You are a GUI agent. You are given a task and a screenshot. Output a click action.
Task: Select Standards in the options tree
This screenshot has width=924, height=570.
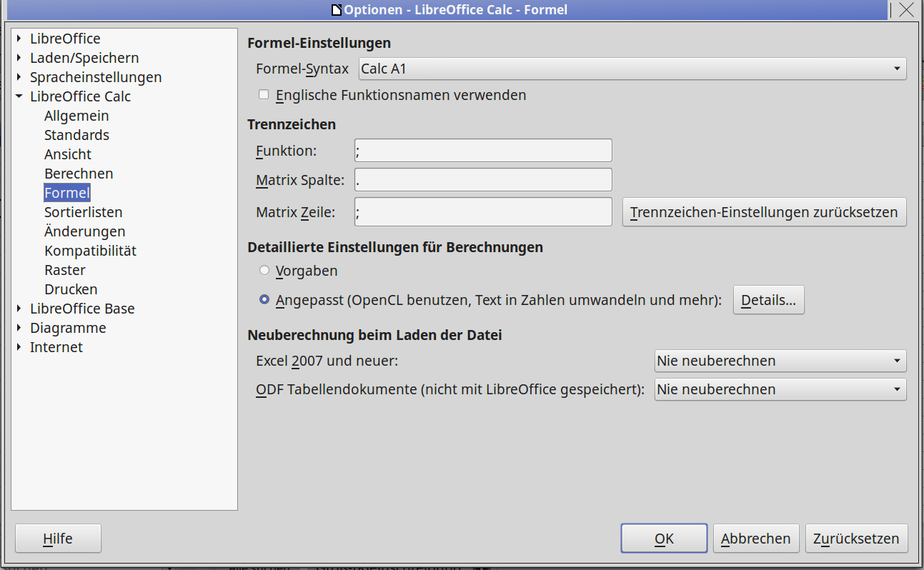pos(76,135)
